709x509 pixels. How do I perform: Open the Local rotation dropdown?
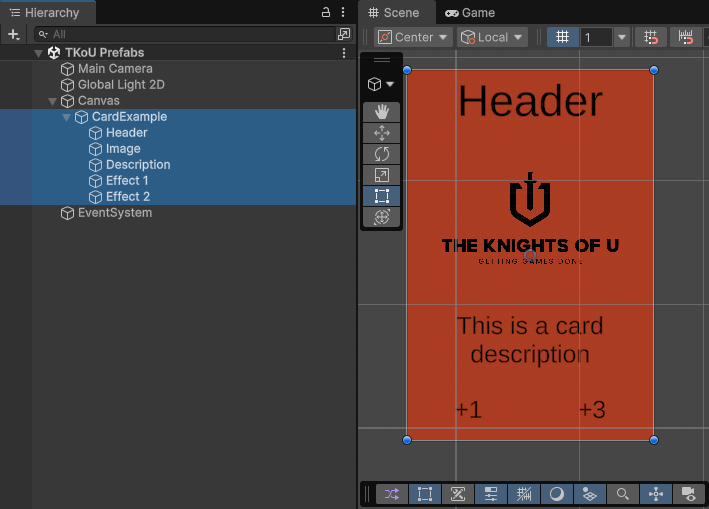(492, 37)
